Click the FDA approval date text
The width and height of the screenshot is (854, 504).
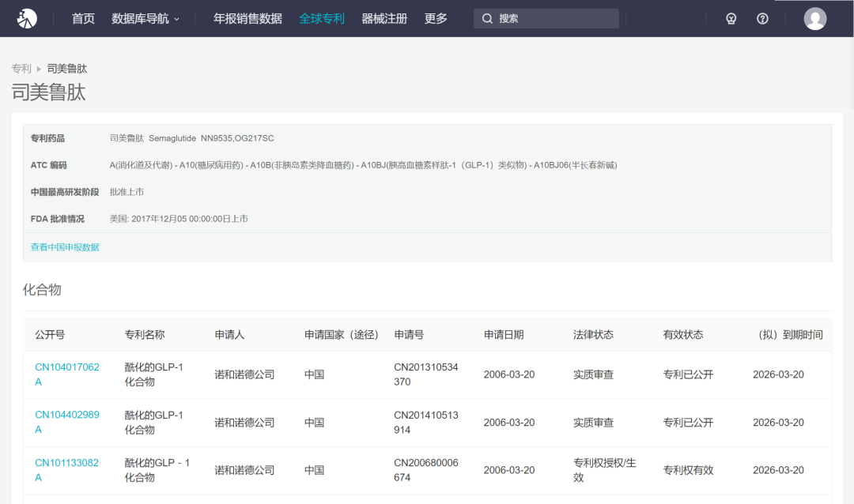(x=179, y=219)
